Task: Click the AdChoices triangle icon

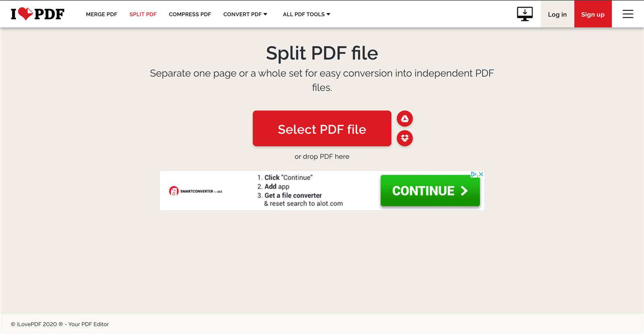Action: coord(474,174)
